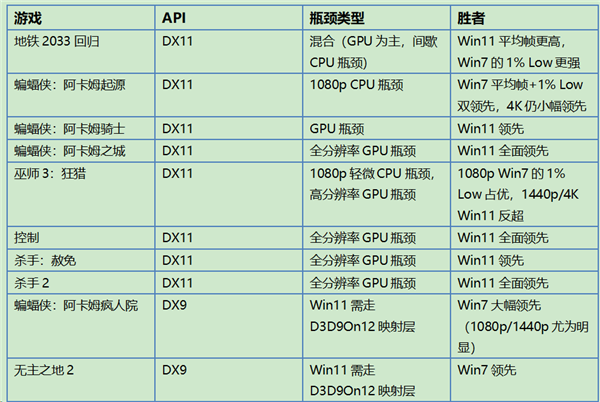Click '全分辨率 GPU 瓶颈' in 阿卡姆之城 row
This screenshot has width=600, height=402.
[x=377, y=151]
